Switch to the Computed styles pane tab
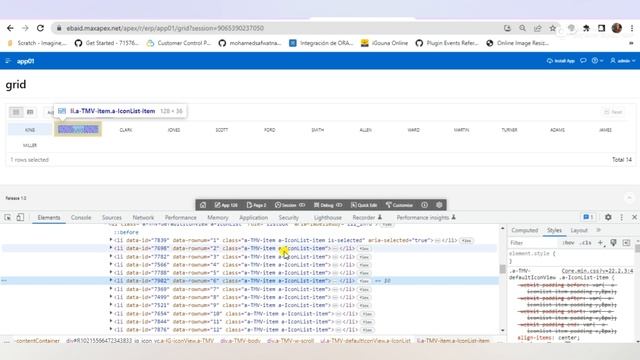The height and width of the screenshot is (360, 640). [524, 230]
